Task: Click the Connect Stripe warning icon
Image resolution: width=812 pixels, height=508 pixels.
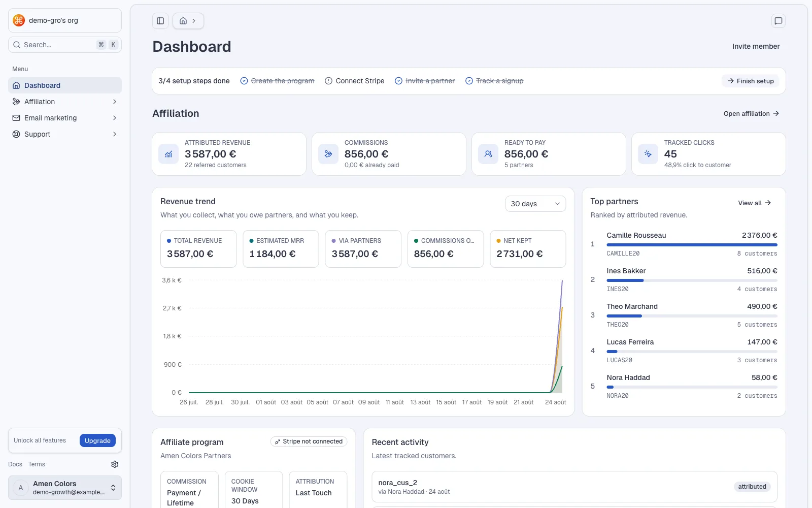Action: 328,81
